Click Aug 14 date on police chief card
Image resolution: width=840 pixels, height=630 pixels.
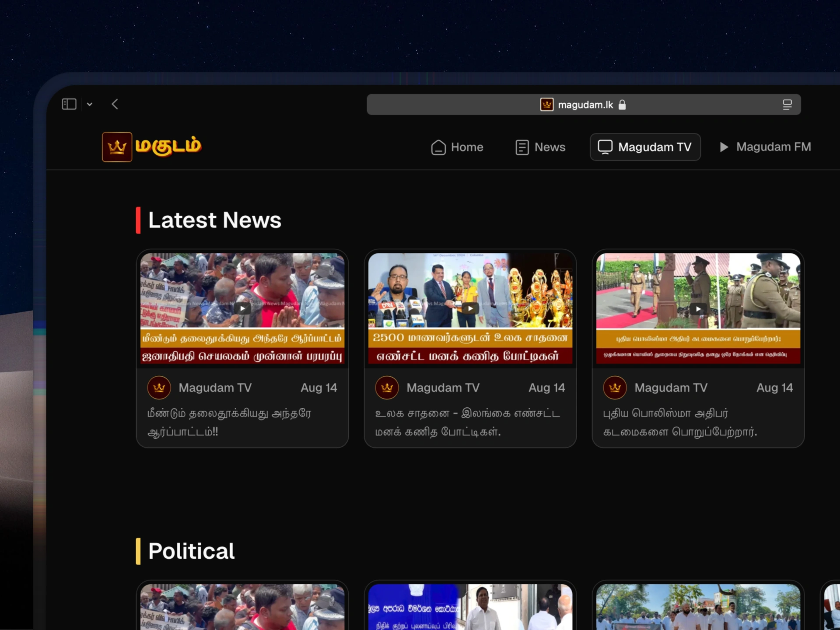[775, 388]
